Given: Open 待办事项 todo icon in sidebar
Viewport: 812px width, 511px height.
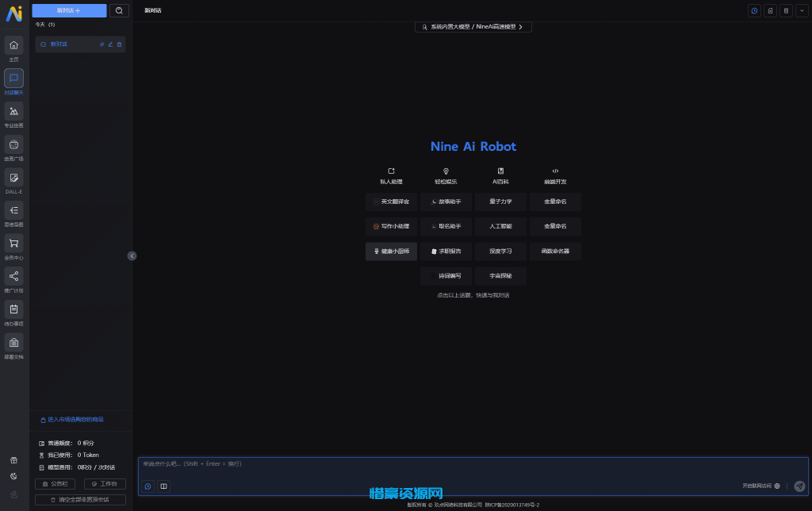Looking at the screenshot, I should (x=13, y=309).
